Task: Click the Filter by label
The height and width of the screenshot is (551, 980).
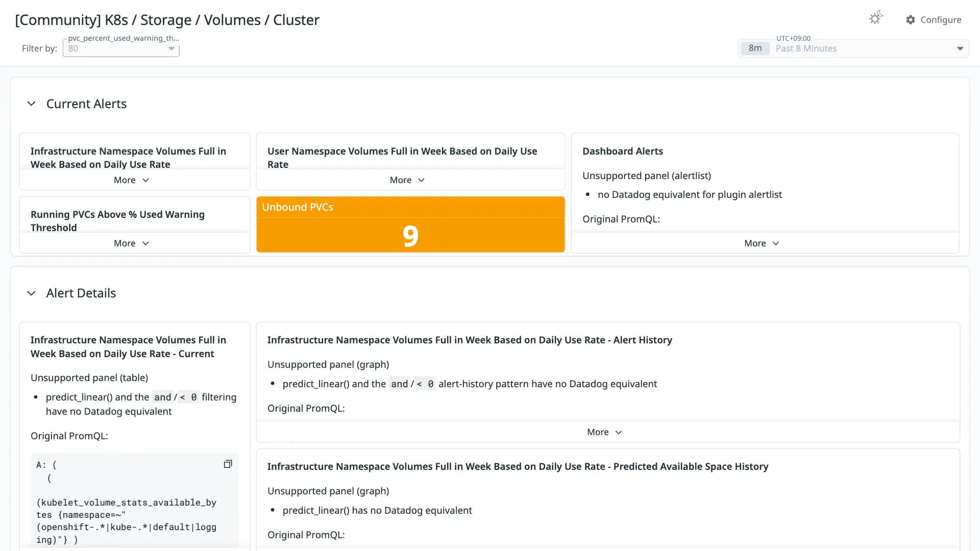Action: click(x=39, y=48)
